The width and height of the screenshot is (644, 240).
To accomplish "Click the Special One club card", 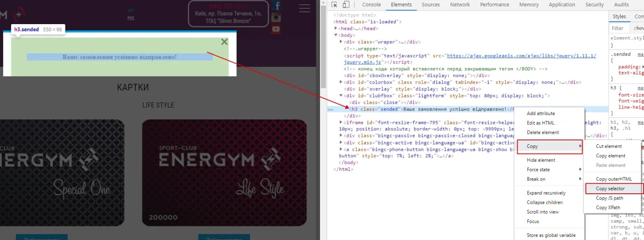I will pos(62,173).
